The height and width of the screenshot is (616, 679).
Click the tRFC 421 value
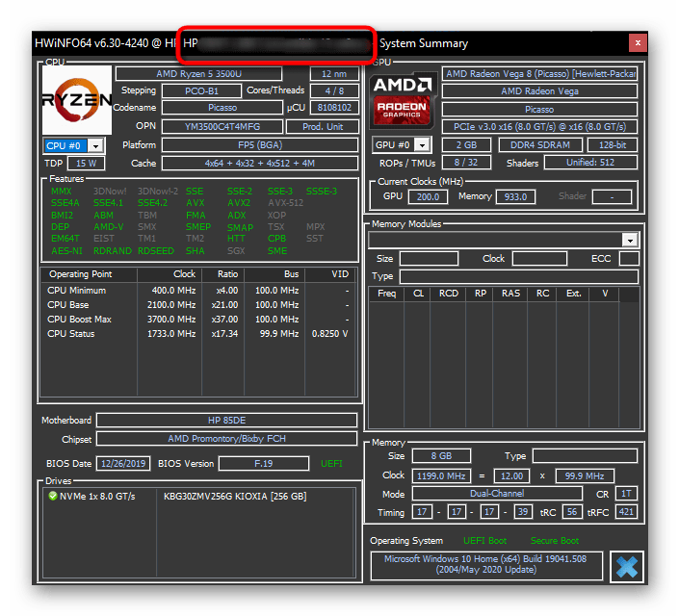click(x=626, y=512)
